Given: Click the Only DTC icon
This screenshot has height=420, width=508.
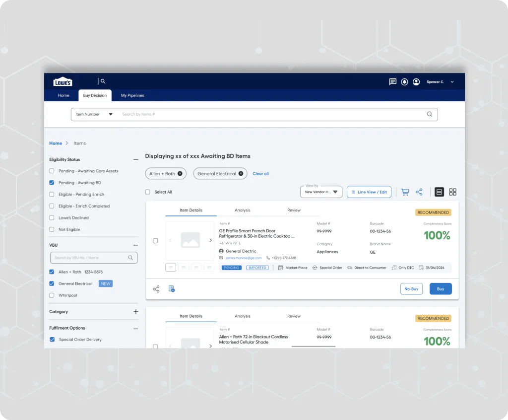Looking at the screenshot, I should [394, 268].
